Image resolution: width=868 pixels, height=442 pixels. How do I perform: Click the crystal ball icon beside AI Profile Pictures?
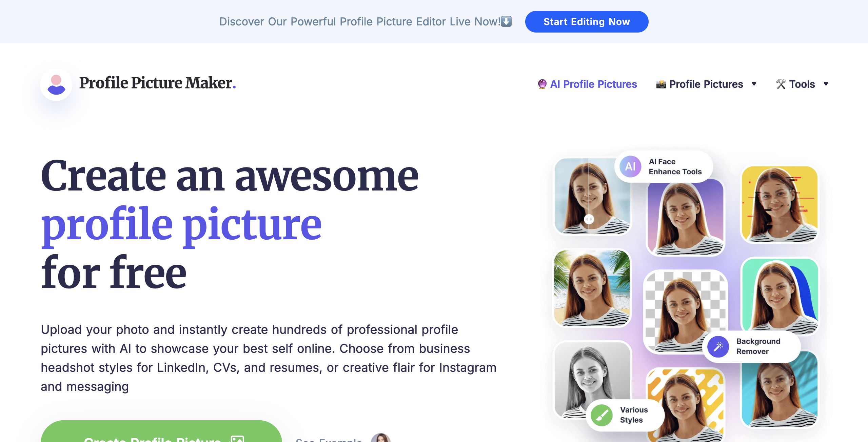pyautogui.click(x=542, y=84)
